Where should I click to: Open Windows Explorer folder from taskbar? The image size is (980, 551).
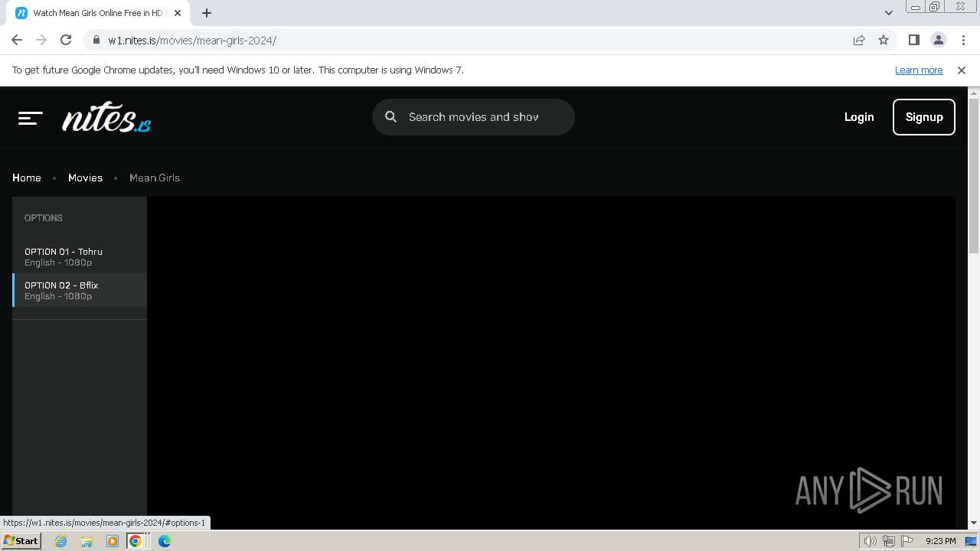(x=87, y=541)
